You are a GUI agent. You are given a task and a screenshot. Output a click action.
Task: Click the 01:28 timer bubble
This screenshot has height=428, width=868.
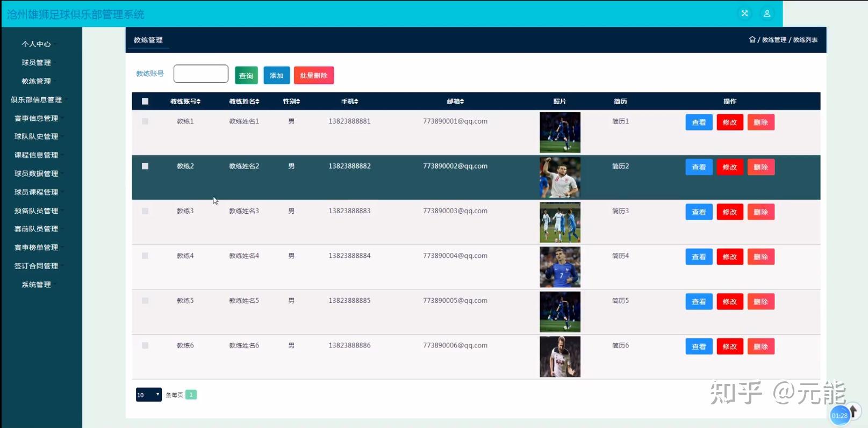pyautogui.click(x=840, y=415)
